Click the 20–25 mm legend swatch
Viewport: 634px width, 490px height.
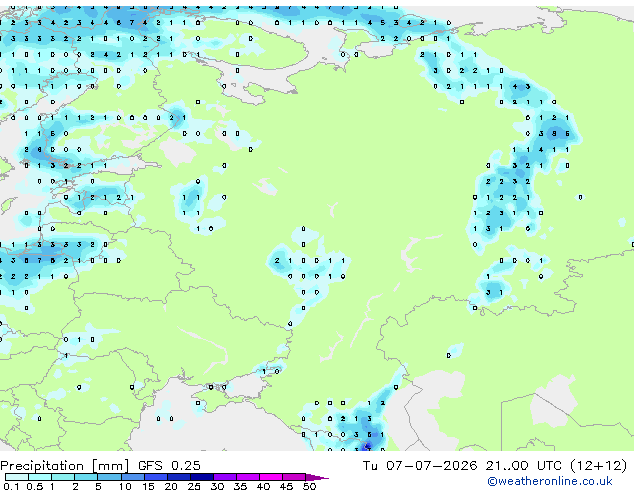(x=178, y=477)
